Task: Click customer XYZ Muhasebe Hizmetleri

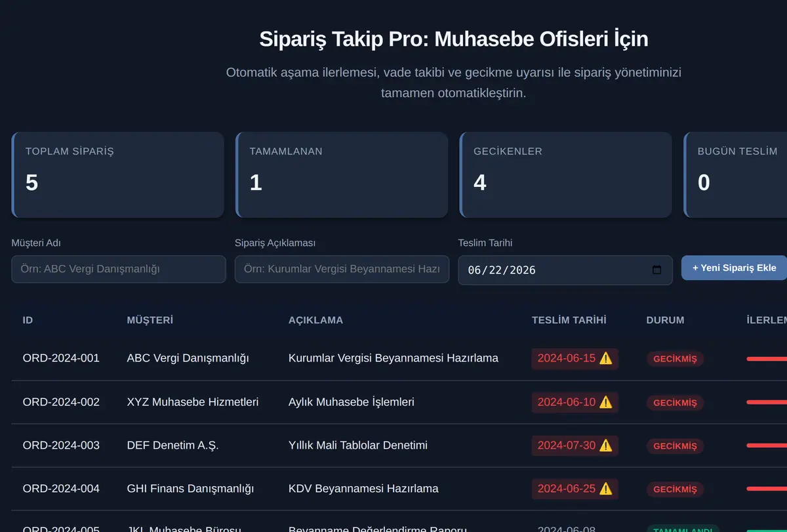Action: pos(193,401)
